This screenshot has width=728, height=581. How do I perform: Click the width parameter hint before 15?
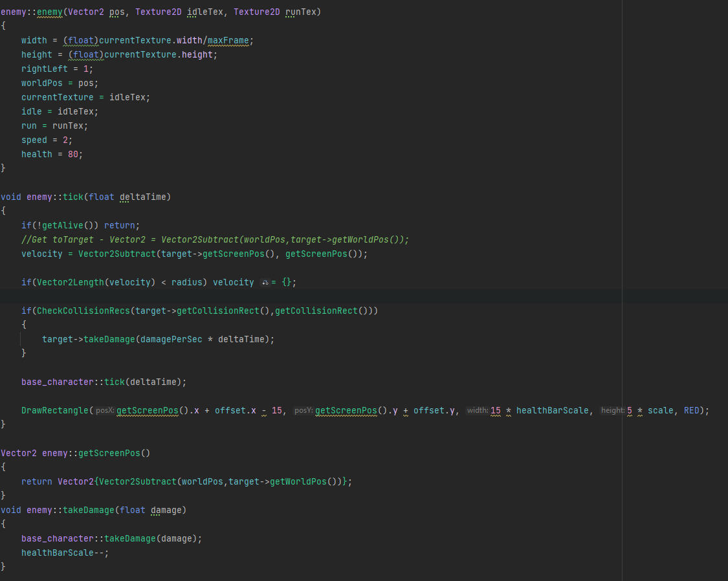pyautogui.click(x=478, y=410)
